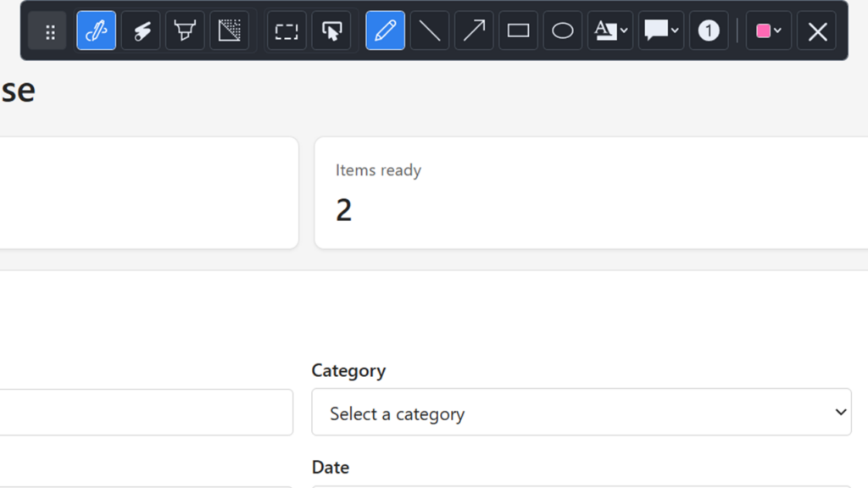This screenshot has width=868, height=488.
Task: Select the blur/pixelate region tool
Action: 229,31
